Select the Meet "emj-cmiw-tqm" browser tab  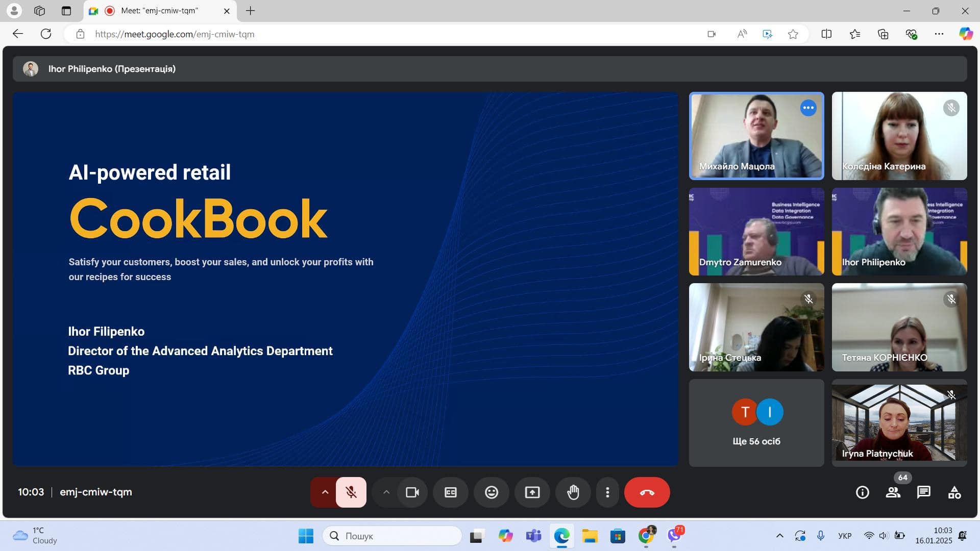click(x=159, y=11)
